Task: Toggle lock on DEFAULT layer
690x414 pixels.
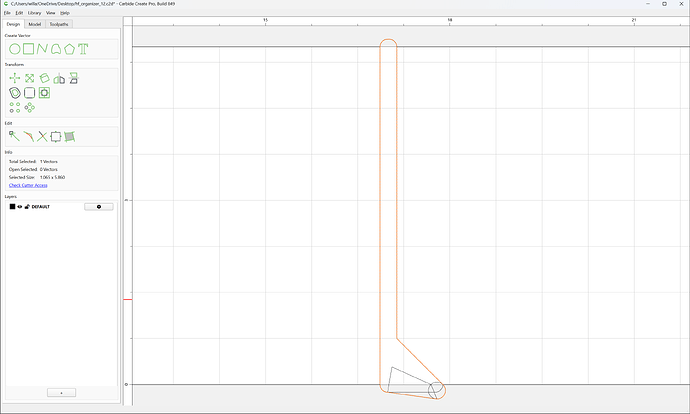Action: click(x=27, y=207)
